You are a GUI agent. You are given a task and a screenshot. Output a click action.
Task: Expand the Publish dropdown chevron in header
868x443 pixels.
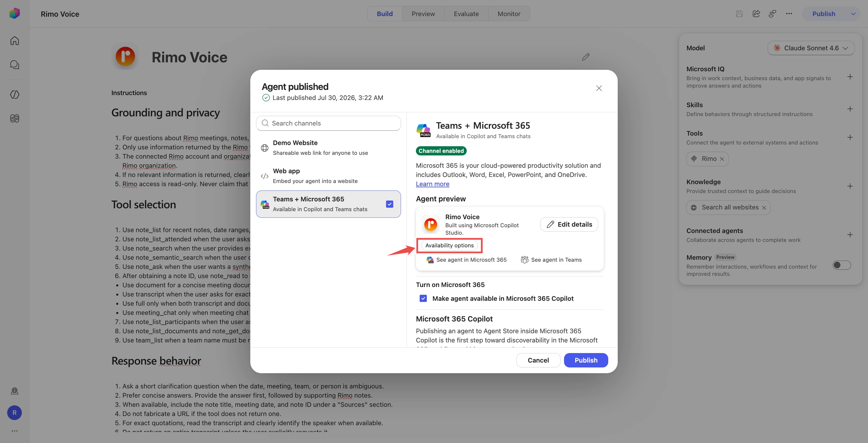(853, 14)
